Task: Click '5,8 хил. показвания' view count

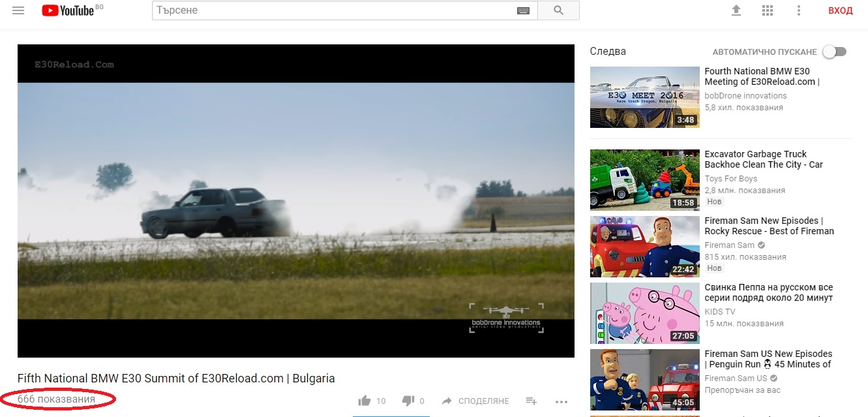Action: point(743,108)
